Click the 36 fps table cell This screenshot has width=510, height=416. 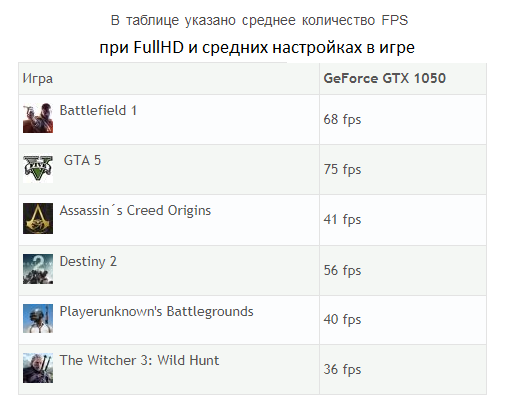(x=403, y=370)
